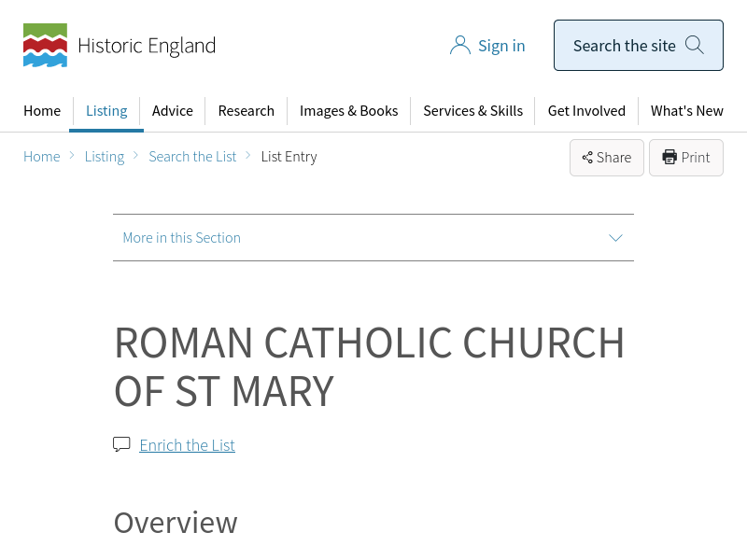Click Search the List breadcrumb link
747x560 pixels.
coord(192,157)
